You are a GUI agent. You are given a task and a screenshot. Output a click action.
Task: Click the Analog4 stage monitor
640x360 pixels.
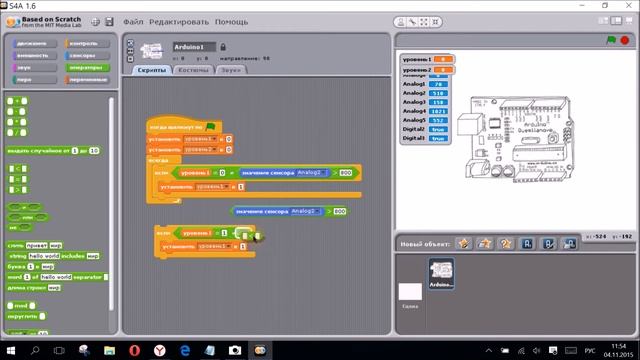[425, 111]
